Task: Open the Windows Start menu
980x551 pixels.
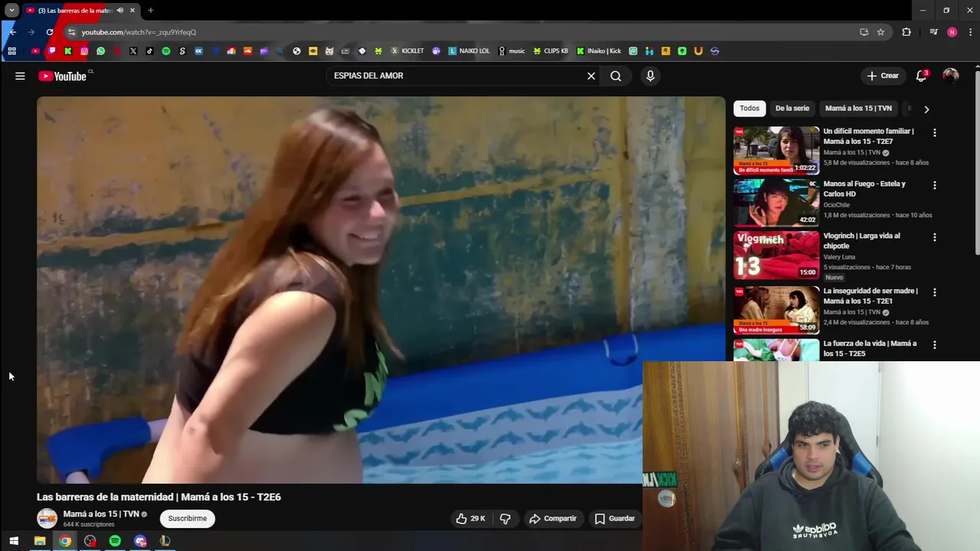Action: coord(13,541)
